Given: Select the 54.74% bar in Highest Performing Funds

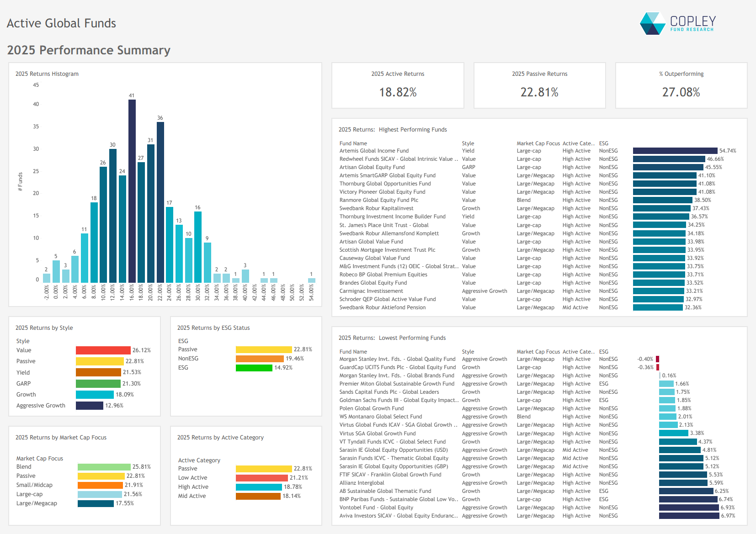Looking at the screenshot, I should [675, 151].
